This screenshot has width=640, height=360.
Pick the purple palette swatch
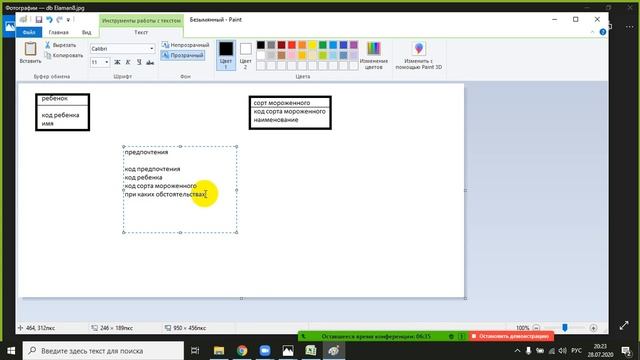coord(354,45)
